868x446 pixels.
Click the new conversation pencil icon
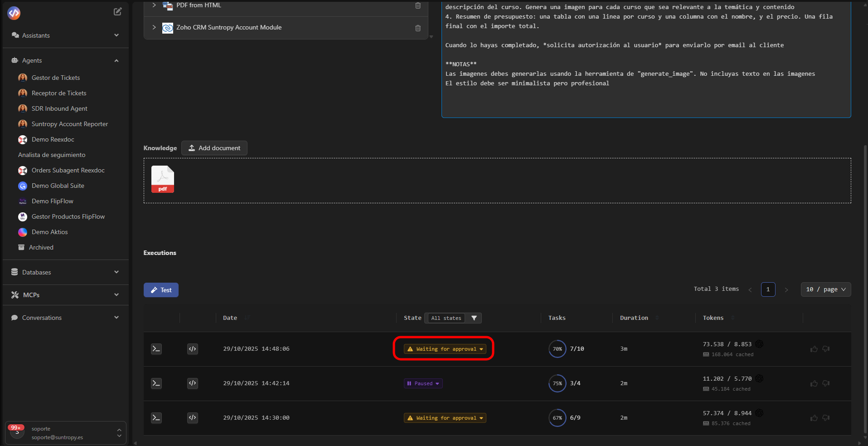point(117,12)
